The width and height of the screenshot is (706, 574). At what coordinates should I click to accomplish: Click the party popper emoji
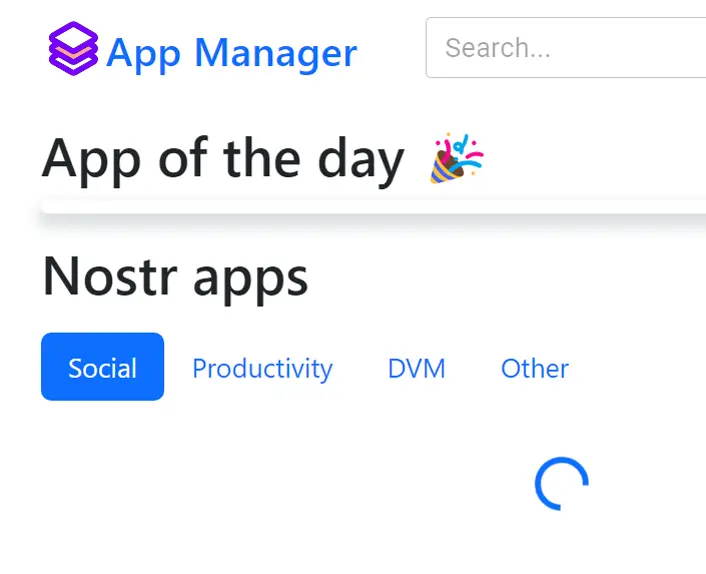pos(457,160)
